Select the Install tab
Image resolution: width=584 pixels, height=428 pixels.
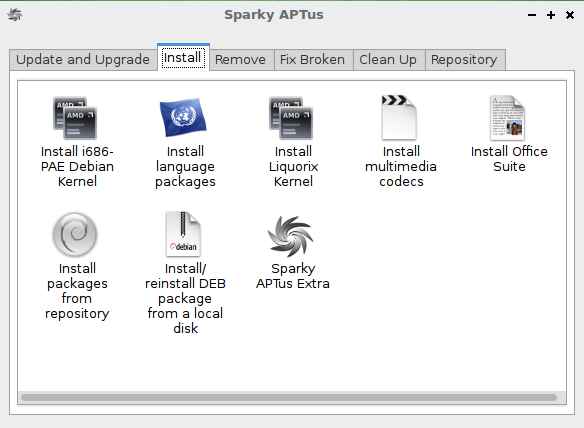[183, 57]
